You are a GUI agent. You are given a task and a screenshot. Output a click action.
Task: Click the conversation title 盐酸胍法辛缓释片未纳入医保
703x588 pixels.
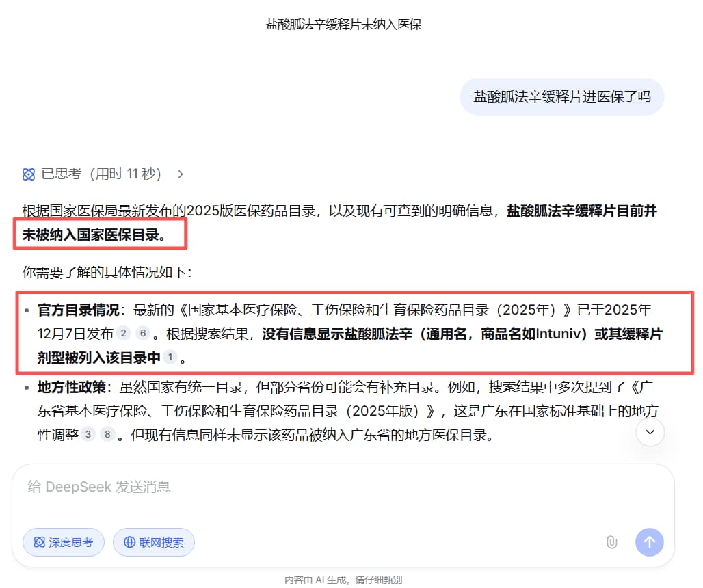pyautogui.click(x=343, y=25)
